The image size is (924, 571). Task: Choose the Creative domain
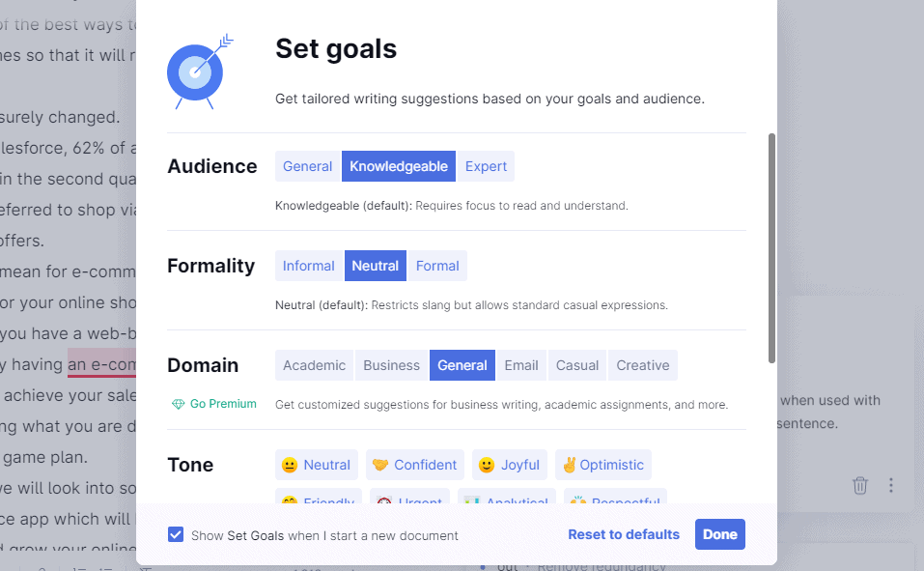point(643,366)
